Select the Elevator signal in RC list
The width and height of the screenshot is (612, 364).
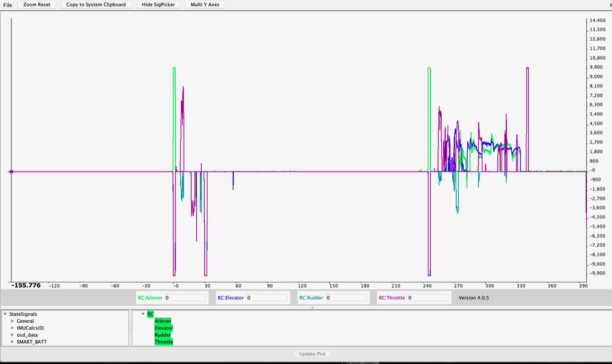pos(164,328)
